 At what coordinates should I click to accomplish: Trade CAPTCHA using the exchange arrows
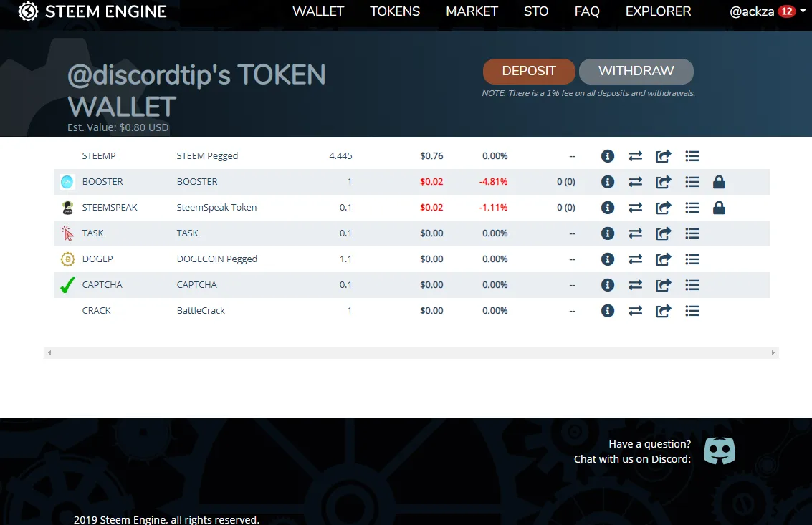[636, 285]
